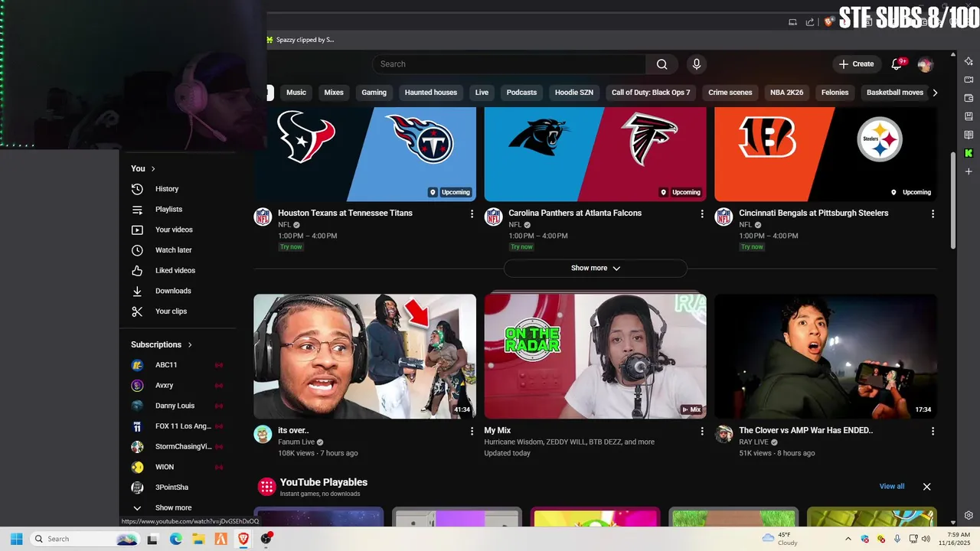Click the search magnifier button on YouTube
The height and width of the screenshot is (551, 980).
662,64
